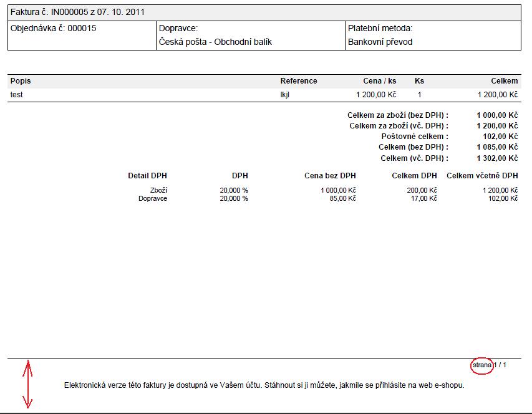Click the 'Celkem včetně DPH' heading
The width and height of the screenshot is (532, 414).
(482, 176)
